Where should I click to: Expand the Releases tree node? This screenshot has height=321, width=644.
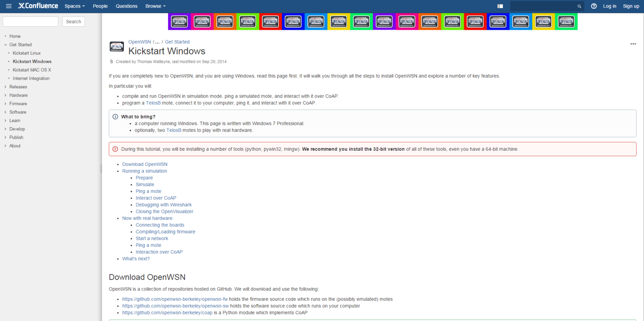click(x=6, y=87)
